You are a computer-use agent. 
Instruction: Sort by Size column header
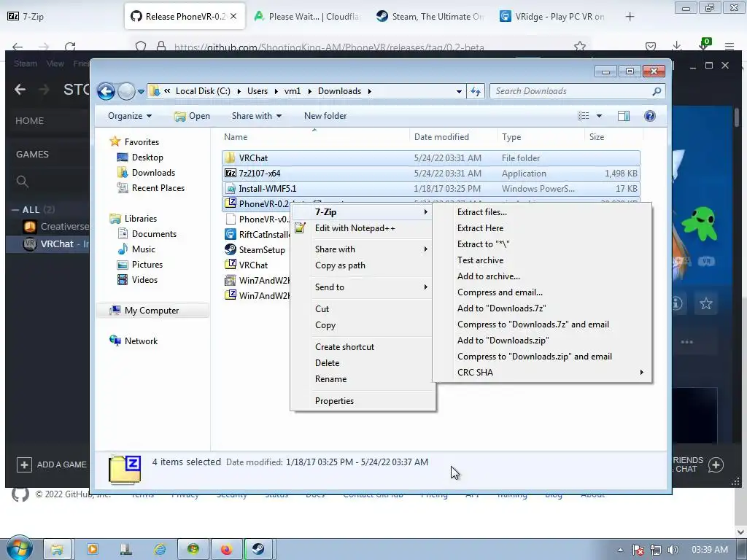click(x=613, y=136)
